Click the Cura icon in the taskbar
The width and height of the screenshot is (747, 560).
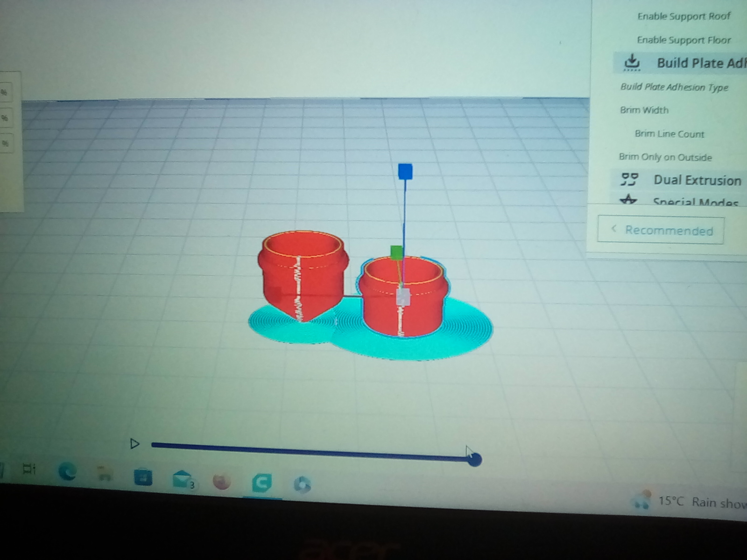point(261,483)
